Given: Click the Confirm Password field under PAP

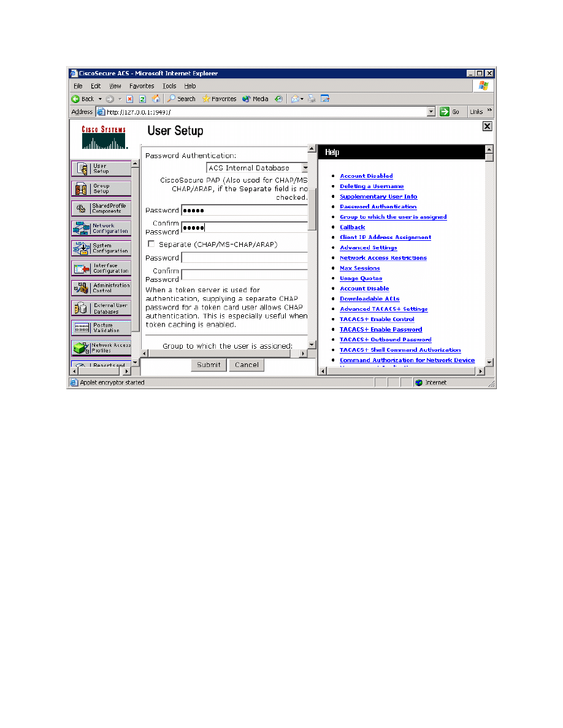Looking at the screenshot, I should click(x=244, y=227).
